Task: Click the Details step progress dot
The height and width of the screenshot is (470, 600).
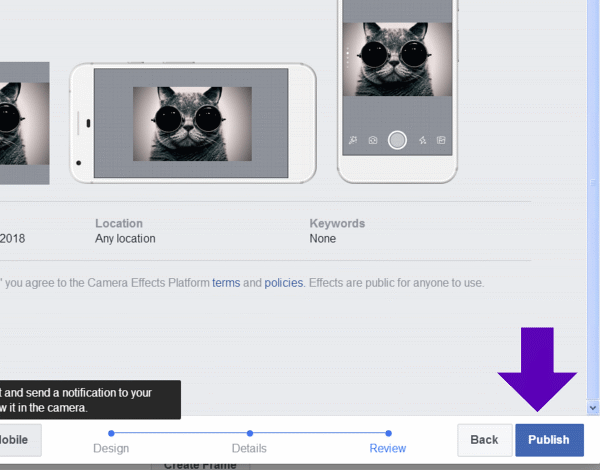Action: 249,433
